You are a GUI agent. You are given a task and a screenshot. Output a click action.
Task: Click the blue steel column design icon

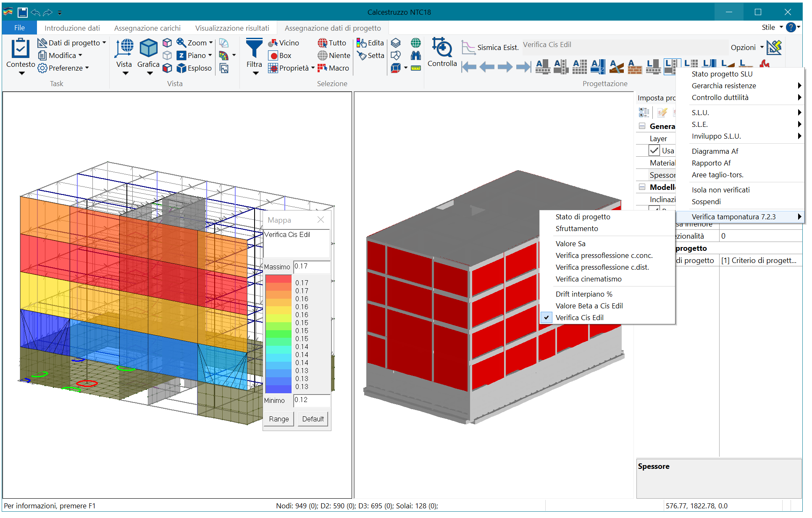(x=598, y=67)
